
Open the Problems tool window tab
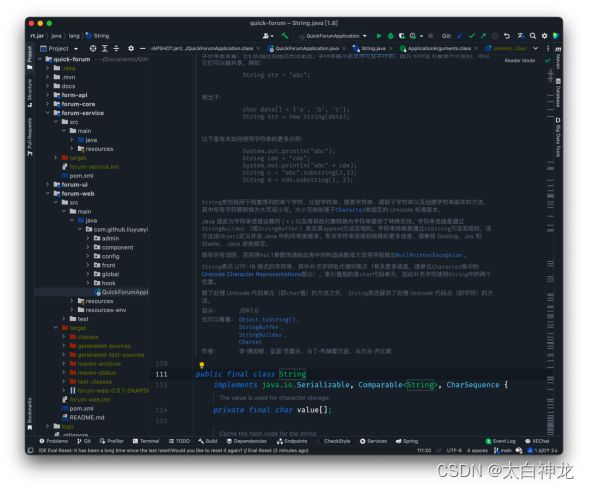(x=54, y=441)
